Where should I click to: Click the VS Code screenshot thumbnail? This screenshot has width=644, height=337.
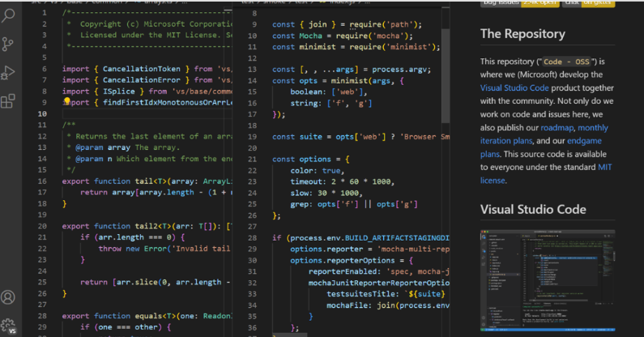558,279
